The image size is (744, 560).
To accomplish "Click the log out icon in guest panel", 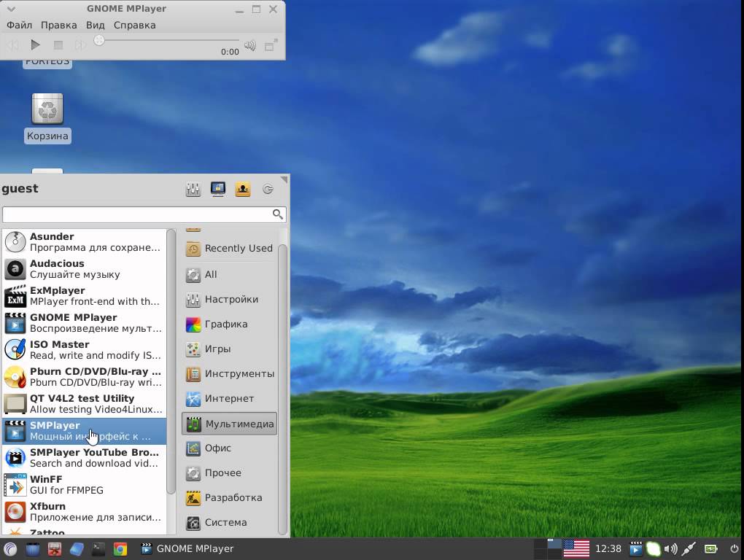I will click(267, 189).
